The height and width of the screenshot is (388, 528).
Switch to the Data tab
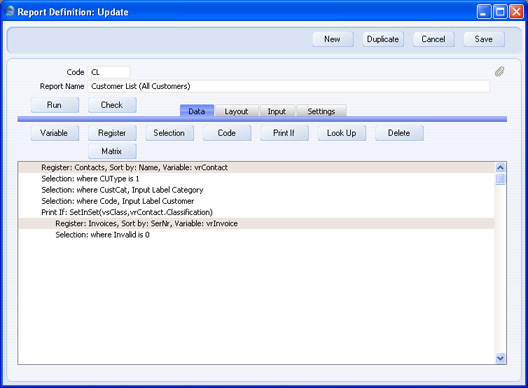tap(197, 111)
